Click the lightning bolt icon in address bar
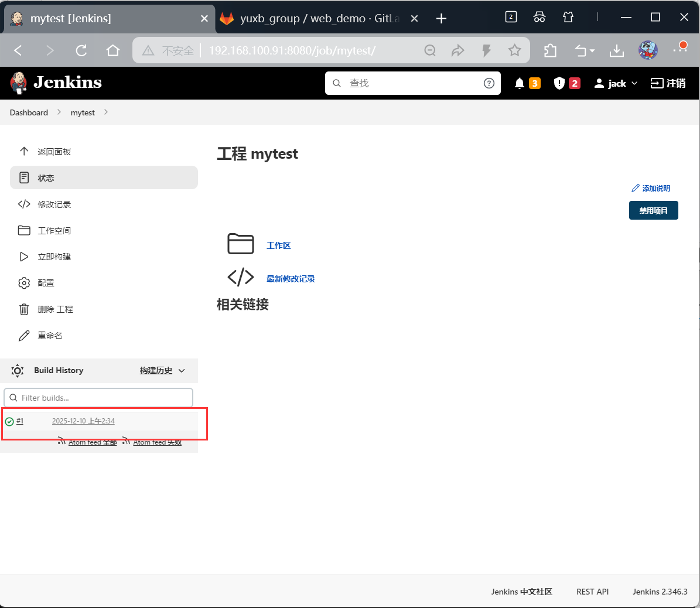 click(x=486, y=50)
